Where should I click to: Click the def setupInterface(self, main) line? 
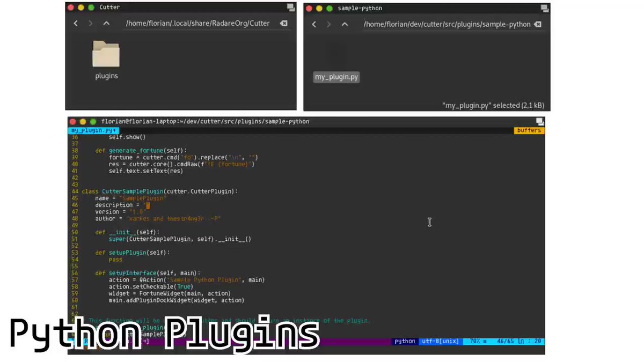[x=147, y=273]
